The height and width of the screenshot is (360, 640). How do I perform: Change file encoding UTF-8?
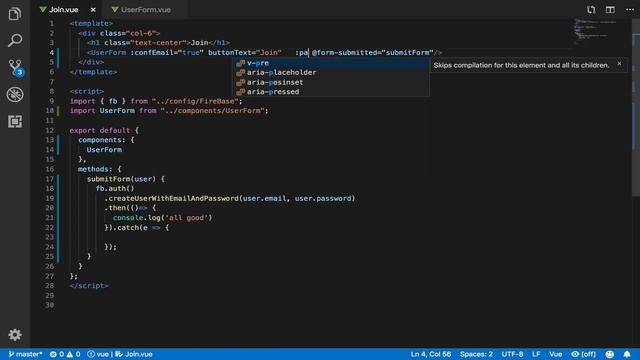(512, 354)
